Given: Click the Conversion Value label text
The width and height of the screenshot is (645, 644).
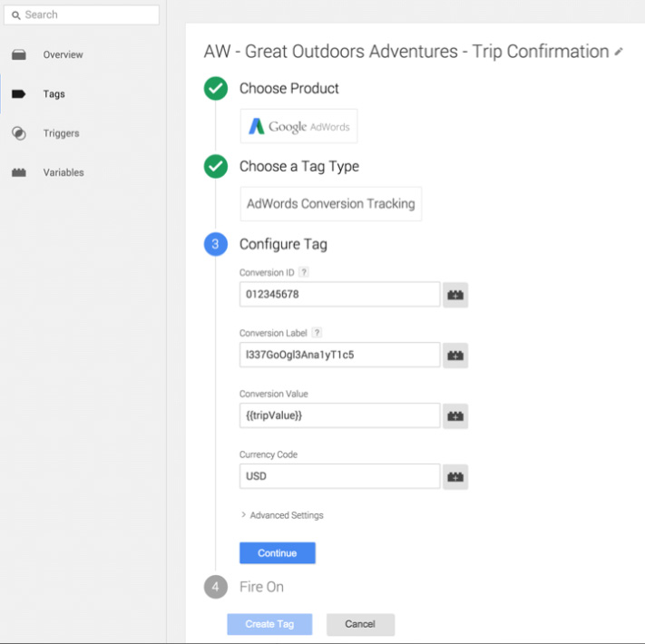Looking at the screenshot, I should 274,394.
